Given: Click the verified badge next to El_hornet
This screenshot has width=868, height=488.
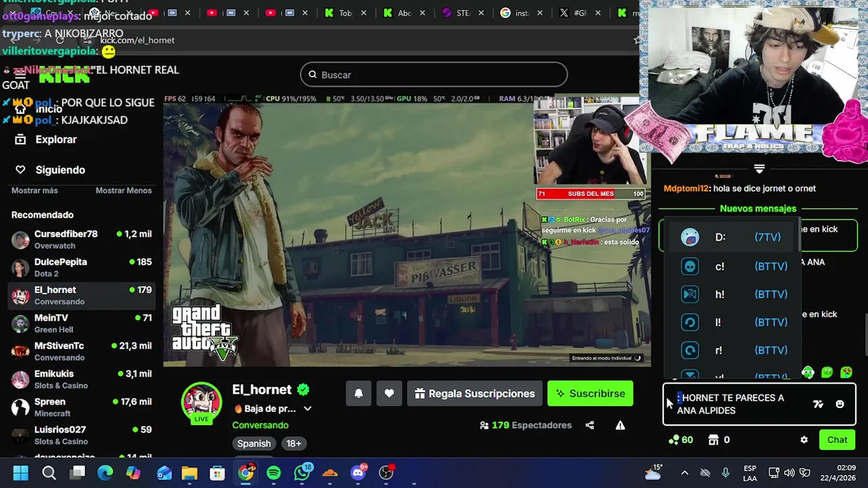Looking at the screenshot, I should click(x=303, y=390).
